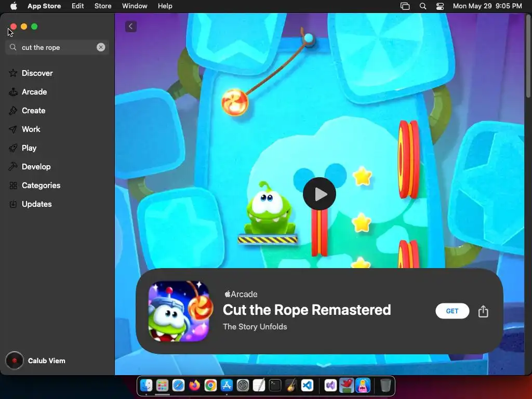Open Safari from the Dock
Screen dimensions: 532x399
[x=179, y=385]
